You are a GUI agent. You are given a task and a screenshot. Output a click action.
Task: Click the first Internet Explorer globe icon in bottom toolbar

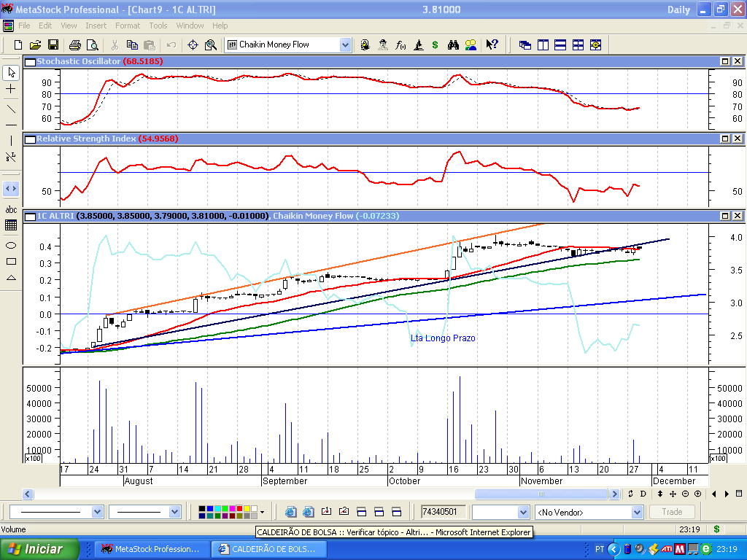click(290, 512)
